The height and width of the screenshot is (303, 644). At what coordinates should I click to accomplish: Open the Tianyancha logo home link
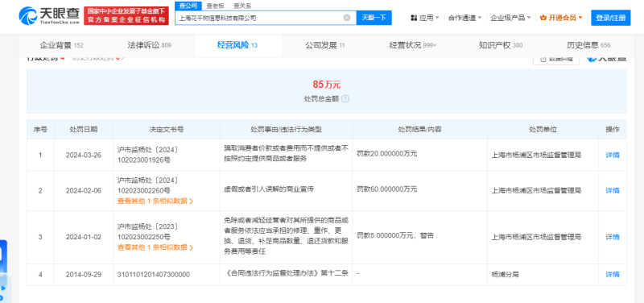[49, 15]
